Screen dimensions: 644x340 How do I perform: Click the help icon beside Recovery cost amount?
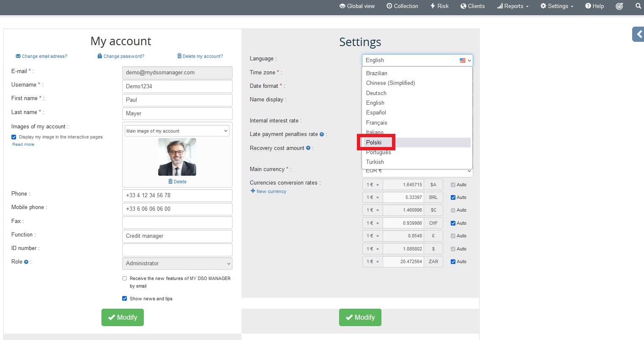(309, 148)
